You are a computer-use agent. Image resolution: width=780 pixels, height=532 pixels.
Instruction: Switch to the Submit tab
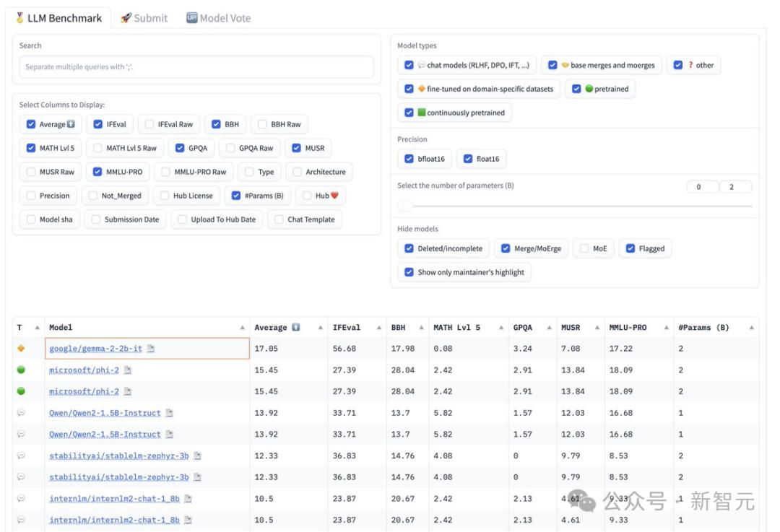coord(144,18)
